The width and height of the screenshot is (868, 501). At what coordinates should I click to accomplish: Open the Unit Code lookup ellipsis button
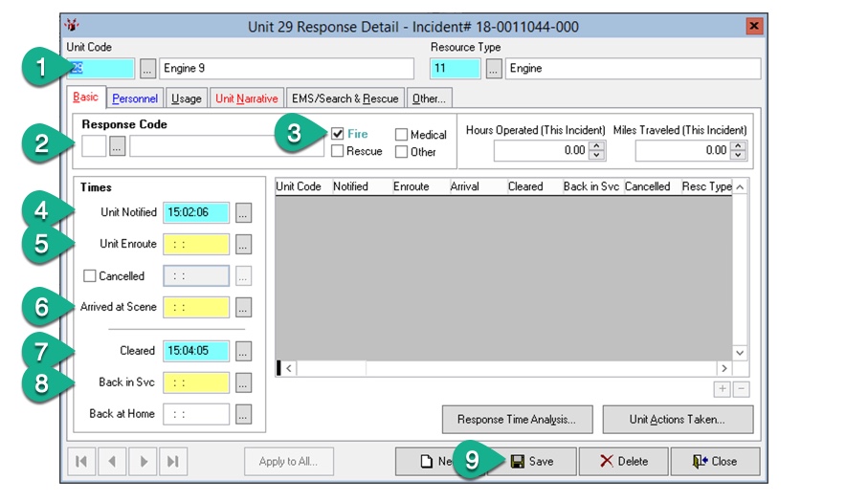147,69
